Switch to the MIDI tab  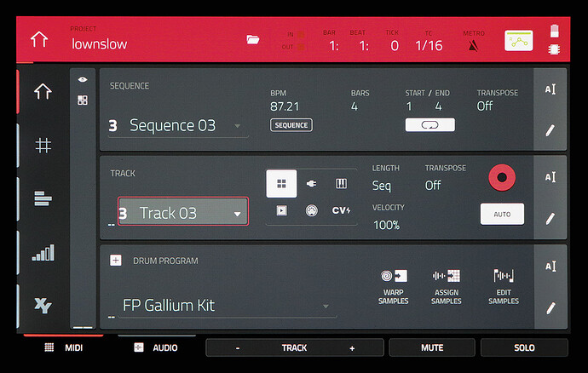pyautogui.click(x=64, y=347)
